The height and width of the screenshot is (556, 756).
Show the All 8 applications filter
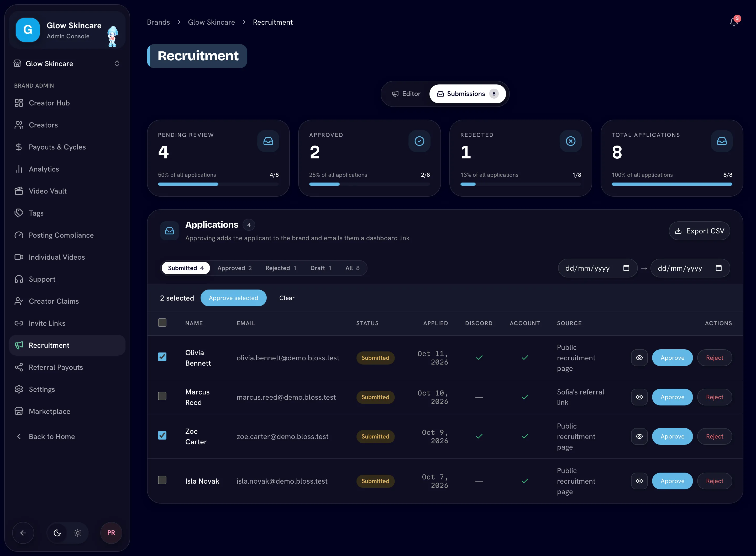[352, 268]
